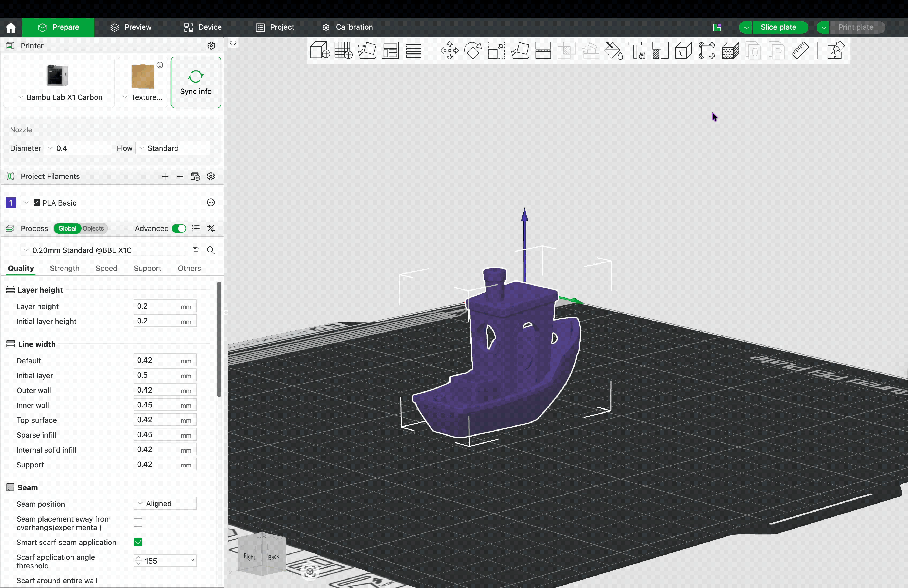Open the nozzle Flow dropdown
This screenshot has width=908, height=588.
pos(173,148)
